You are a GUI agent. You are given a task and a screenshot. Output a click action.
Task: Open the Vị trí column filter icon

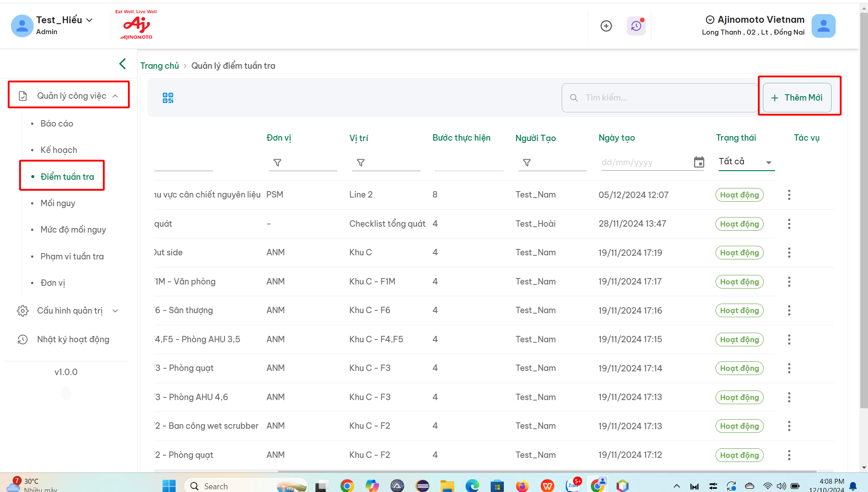pos(360,162)
